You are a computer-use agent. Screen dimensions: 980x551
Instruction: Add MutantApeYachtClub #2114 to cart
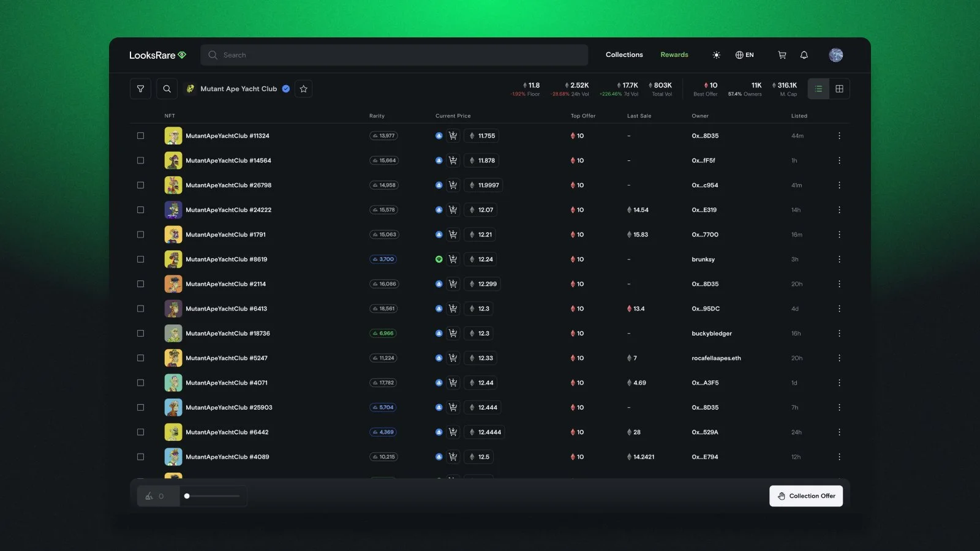coord(453,284)
